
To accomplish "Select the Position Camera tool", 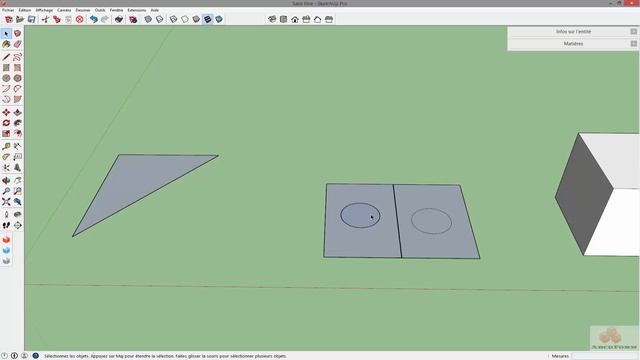I will point(6,215).
